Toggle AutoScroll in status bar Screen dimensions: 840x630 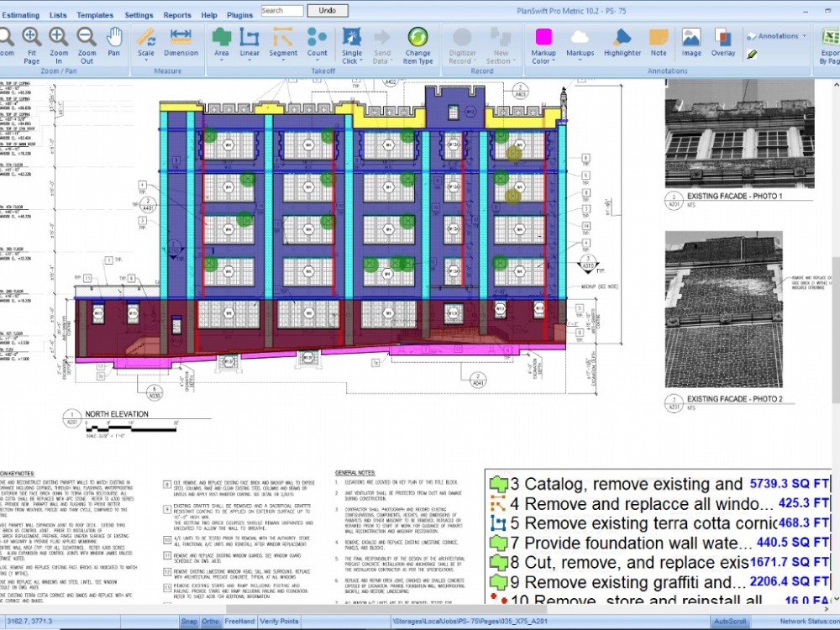pyautogui.click(x=730, y=622)
